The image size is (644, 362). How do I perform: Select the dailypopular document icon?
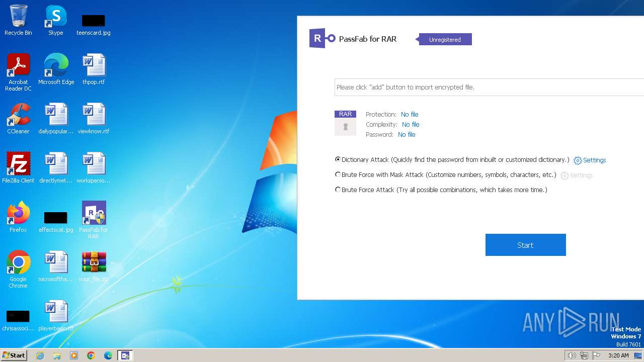pyautogui.click(x=56, y=119)
